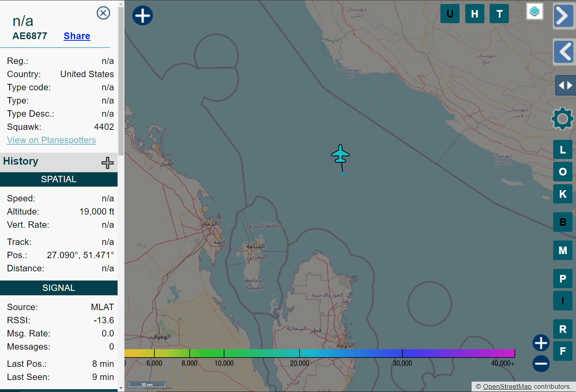The width and height of the screenshot is (576, 392).
Task: Open View on Planespotters link
Action: (x=52, y=140)
